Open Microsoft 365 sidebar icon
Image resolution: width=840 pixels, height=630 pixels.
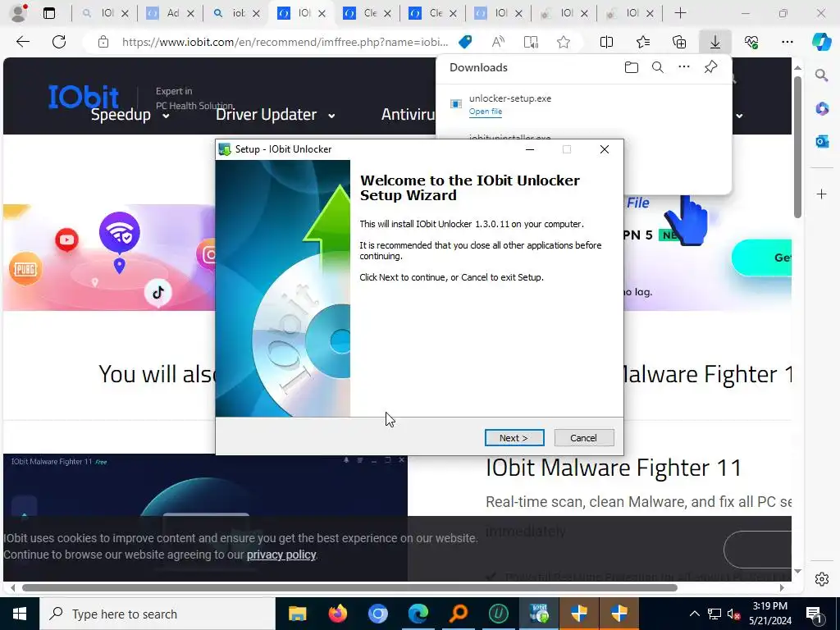822,109
